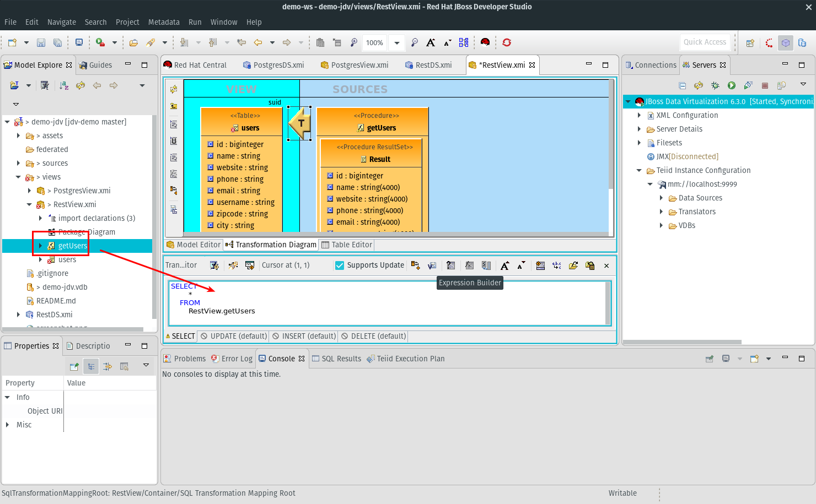Click the yellow T transformation arrow in diagram
The image size is (816, 504).
299,123
